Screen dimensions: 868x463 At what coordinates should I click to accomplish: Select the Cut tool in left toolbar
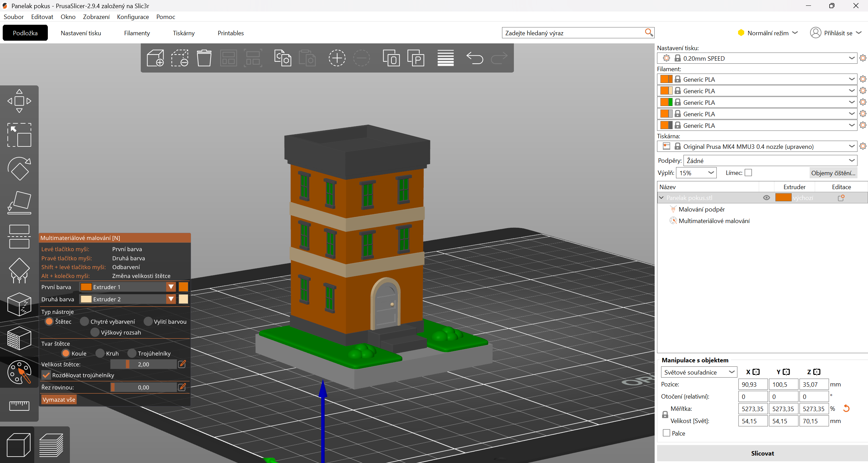pyautogui.click(x=19, y=236)
